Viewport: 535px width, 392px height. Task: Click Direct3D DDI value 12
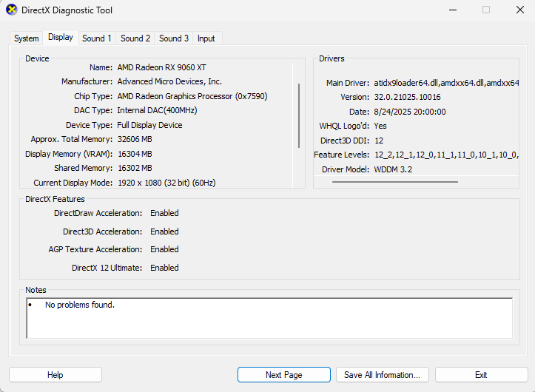coord(379,141)
